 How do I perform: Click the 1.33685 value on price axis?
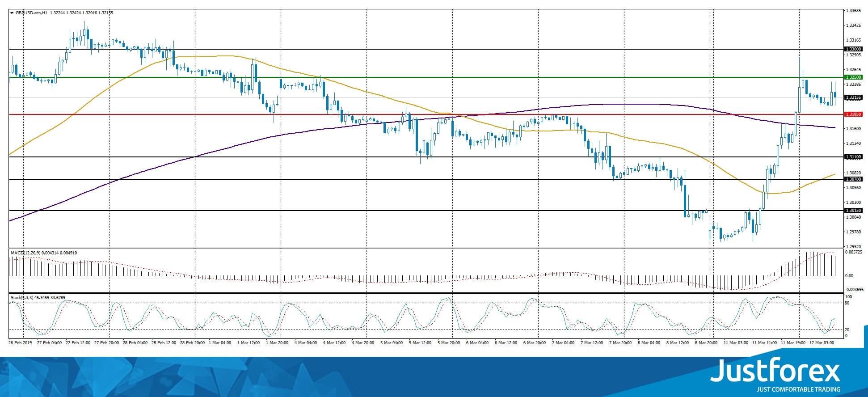854,11
